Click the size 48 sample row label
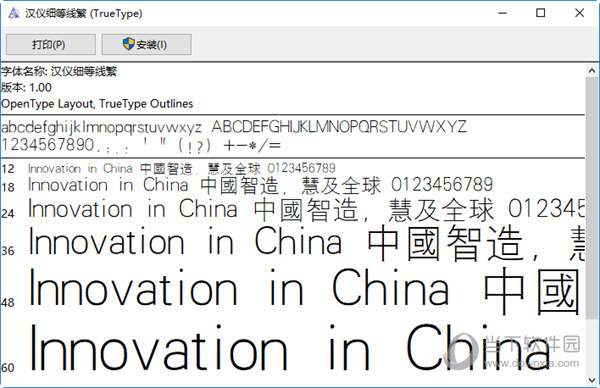 pyautogui.click(x=8, y=303)
